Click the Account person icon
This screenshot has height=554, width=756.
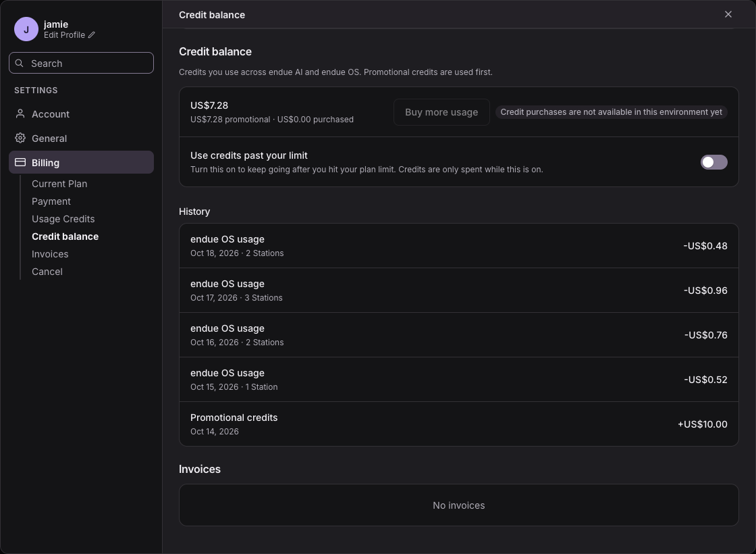pyautogui.click(x=20, y=114)
